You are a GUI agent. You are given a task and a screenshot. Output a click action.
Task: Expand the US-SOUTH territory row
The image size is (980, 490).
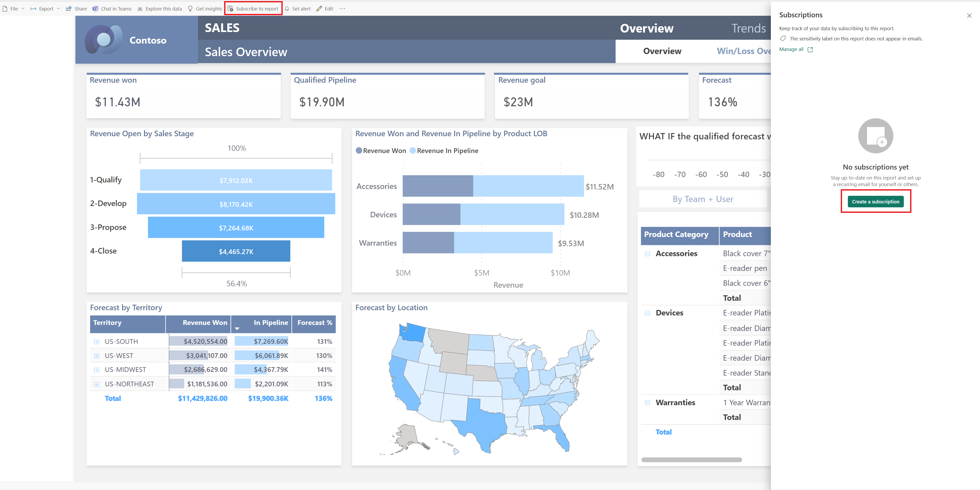(x=97, y=342)
